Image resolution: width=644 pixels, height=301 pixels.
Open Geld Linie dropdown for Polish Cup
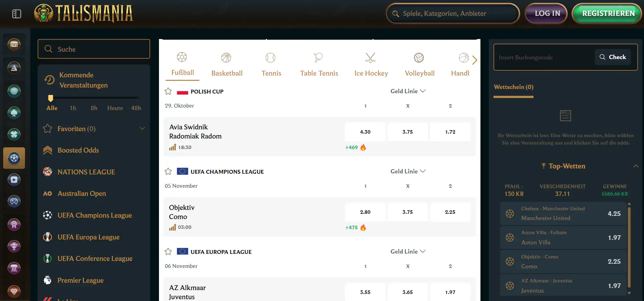point(408,91)
